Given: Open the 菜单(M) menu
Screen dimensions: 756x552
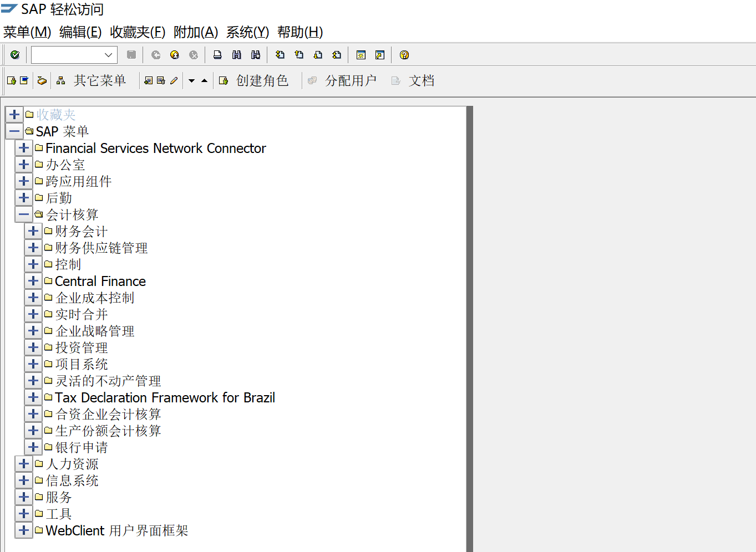Looking at the screenshot, I should pos(27,32).
